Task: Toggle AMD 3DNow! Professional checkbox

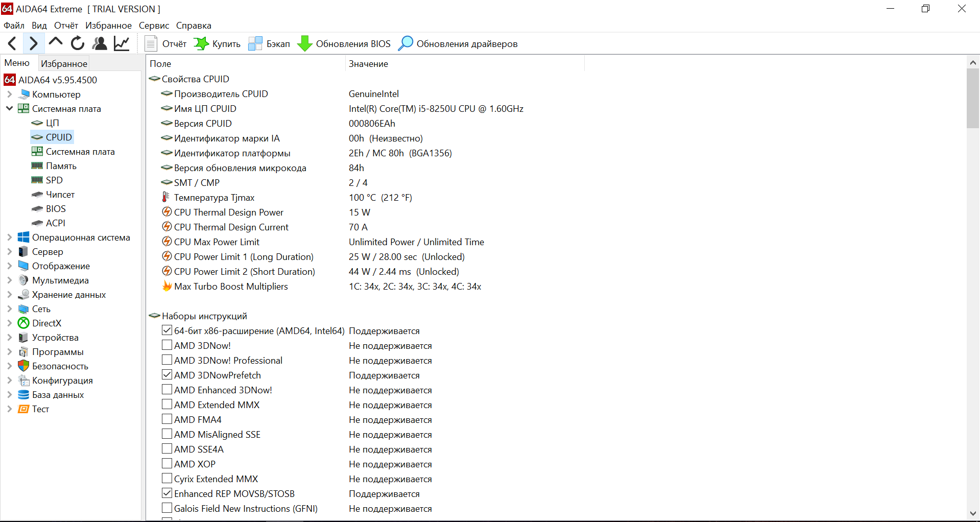Action: pos(167,360)
